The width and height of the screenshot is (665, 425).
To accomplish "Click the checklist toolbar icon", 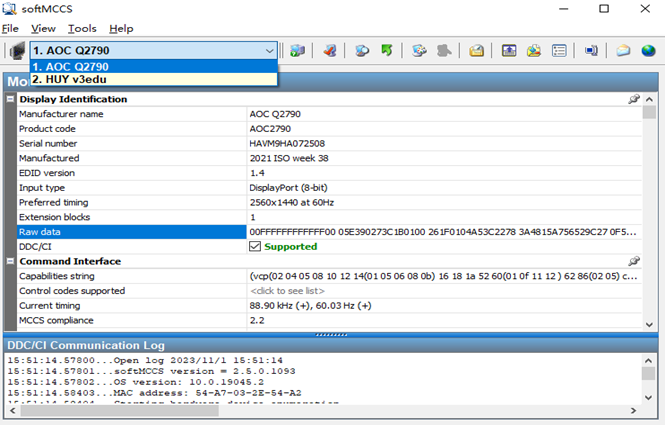I will pos(559,51).
